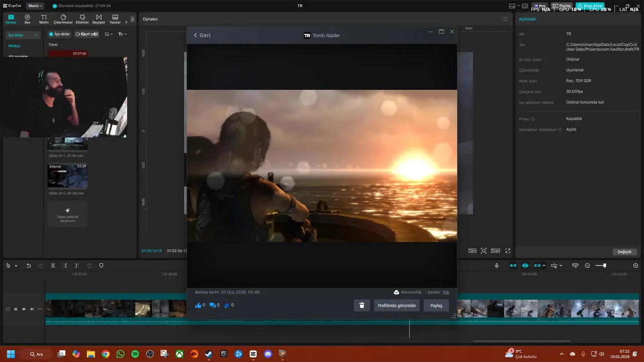Enter fullscreen preview
The height and width of the screenshot is (362, 644).
click(508, 250)
